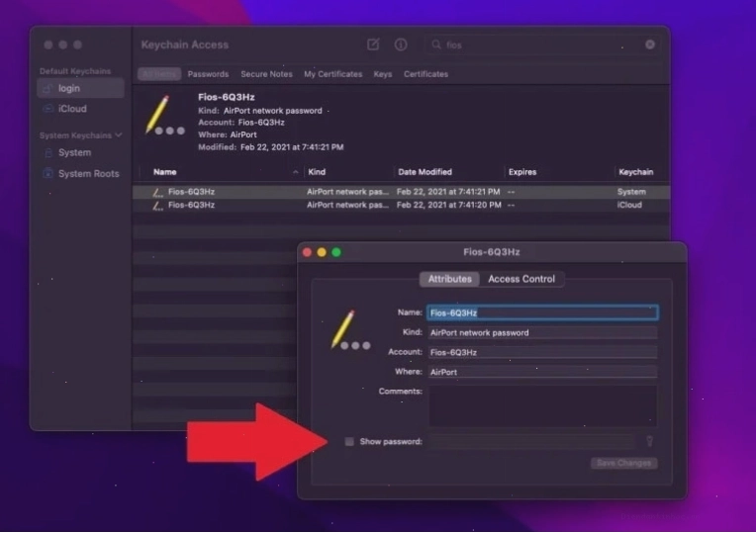Open the Secure Notes tab
This screenshot has width=756, height=533.
[266, 74]
